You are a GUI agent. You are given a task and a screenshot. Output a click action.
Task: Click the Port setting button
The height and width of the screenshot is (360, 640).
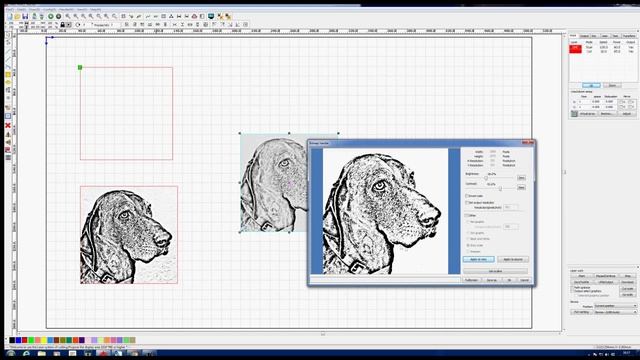pyautogui.click(x=581, y=312)
